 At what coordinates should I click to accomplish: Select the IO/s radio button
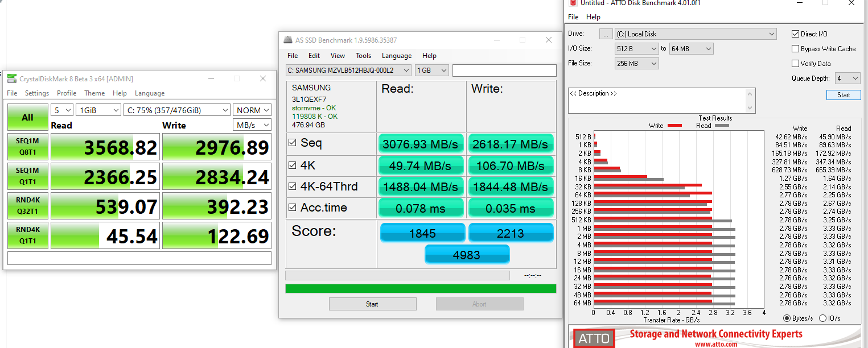click(822, 318)
